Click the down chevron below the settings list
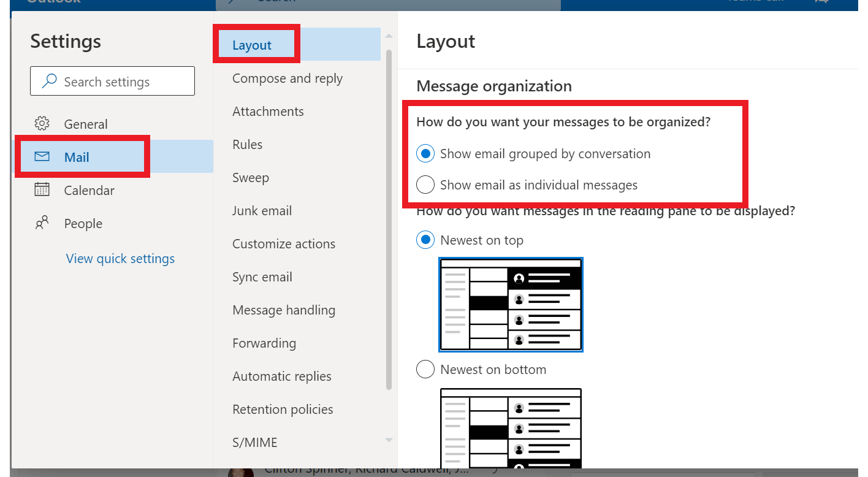Viewport: 868px width, 477px height. pyautogui.click(x=388, y=440)
